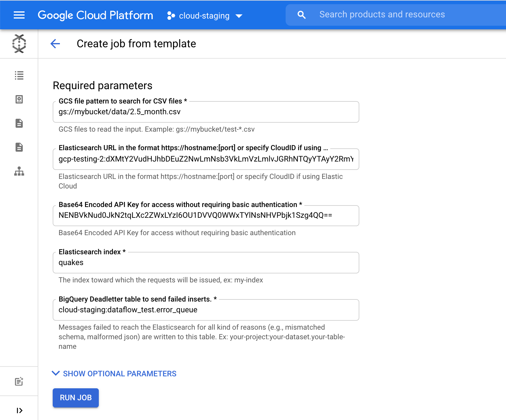This screenshot has height=420, width=506.
Task: Edit the Elasticsearch index field
Action: [206, 263]
